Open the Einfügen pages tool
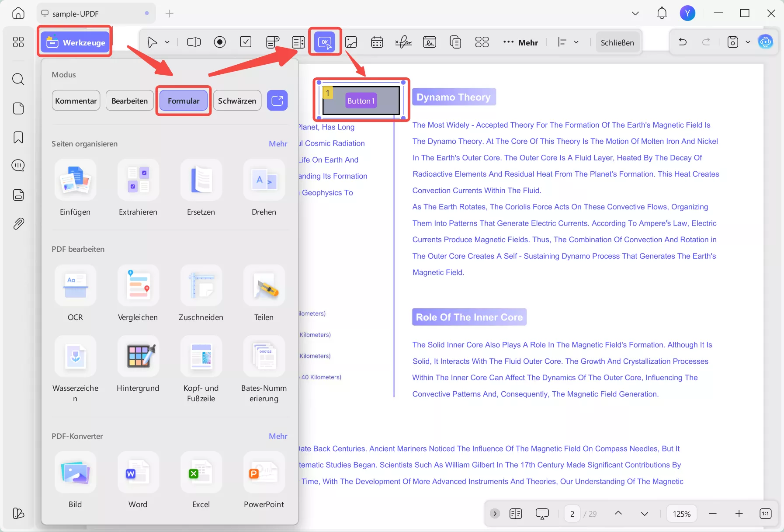 (75, 188)
